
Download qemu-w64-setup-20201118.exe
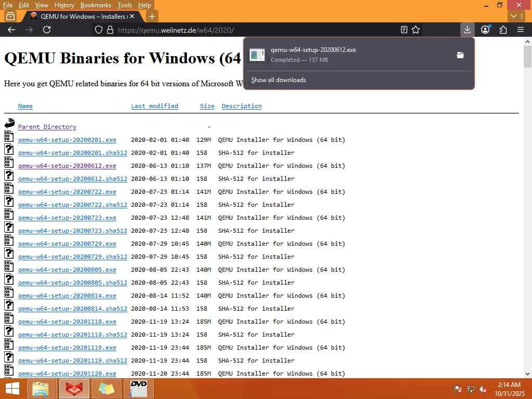67,322
